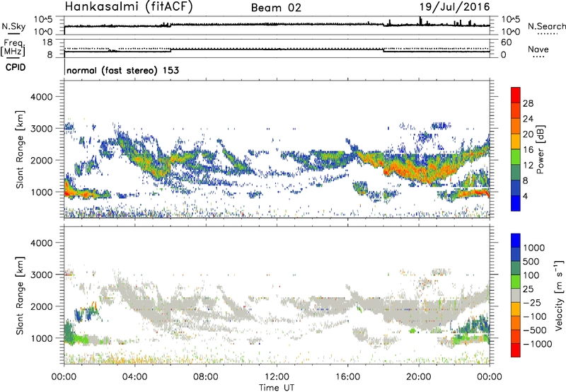Select the Slant Range [km] label of the power panel
Image resolution: width=566 pixels, height=392 pixels.
pos(20,149)
